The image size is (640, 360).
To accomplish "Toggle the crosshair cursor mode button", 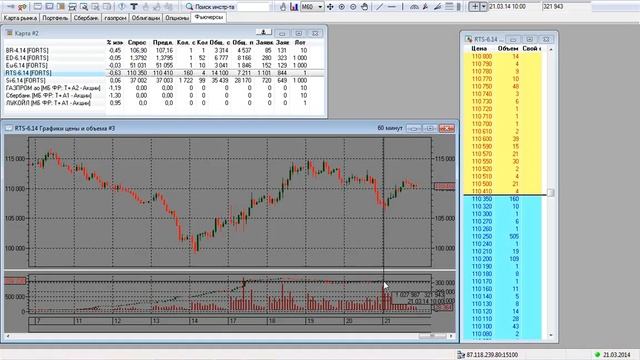I will [x=475, y=7].
